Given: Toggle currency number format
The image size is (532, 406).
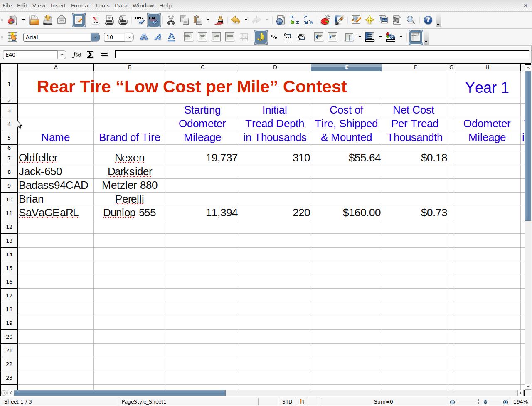Looking at the screenshot, I should tap(261, 37).
